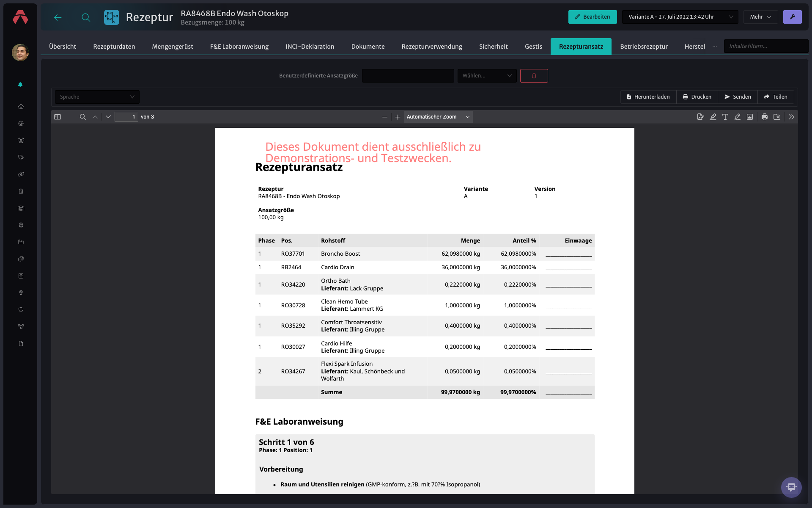Open the network nodes icon in sidebar
The height and width of the screenshot is (508, 812).
(21, 327)
